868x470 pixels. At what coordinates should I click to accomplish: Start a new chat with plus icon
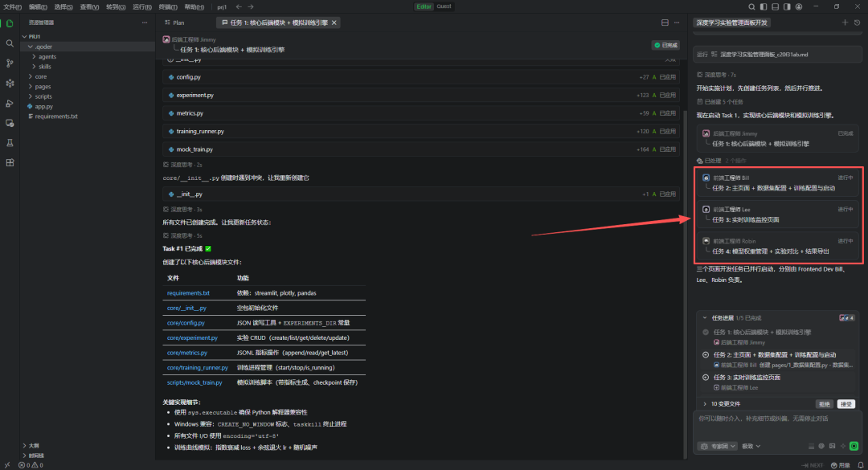(845, 22)
